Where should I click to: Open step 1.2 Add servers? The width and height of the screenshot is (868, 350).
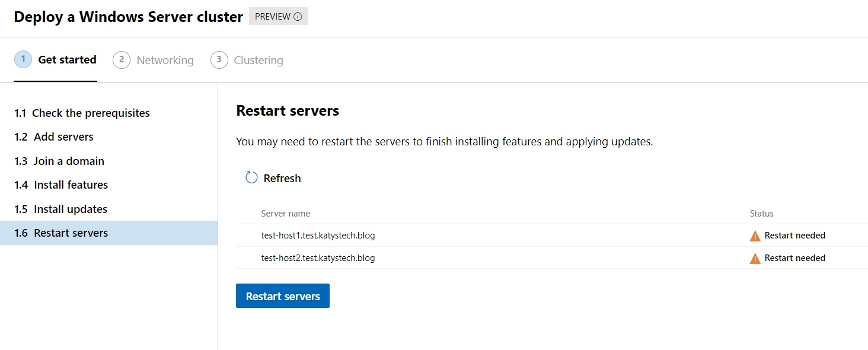click(x=54, y=137)
